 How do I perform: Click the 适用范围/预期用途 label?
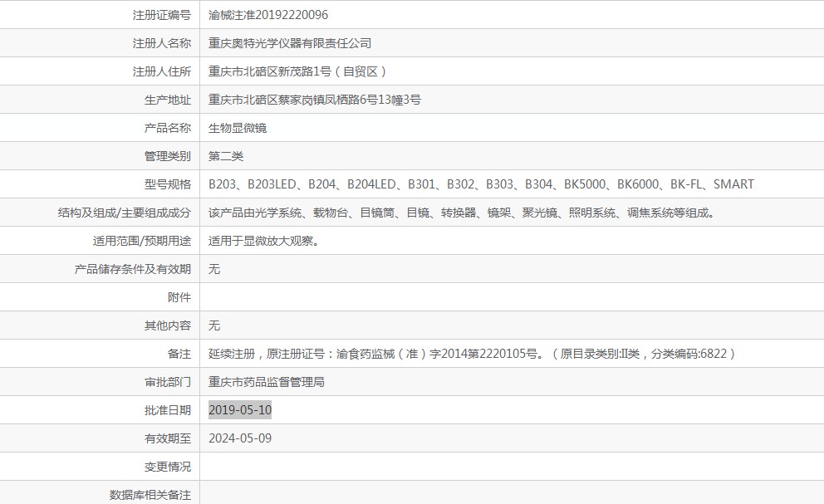[x=142, y=241]
